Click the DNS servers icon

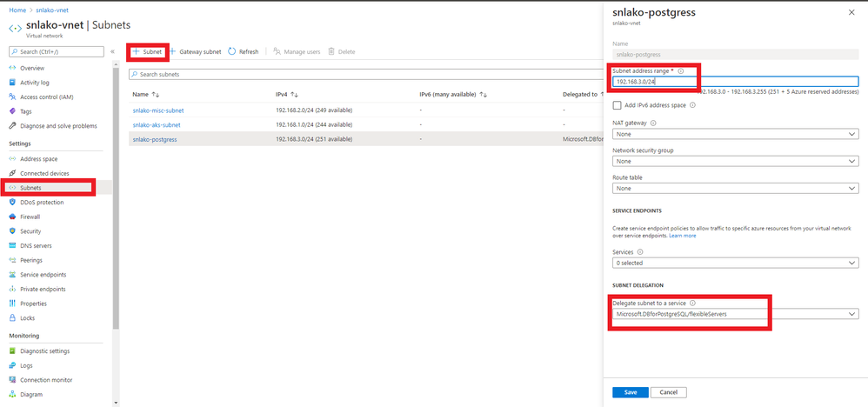tap(12, 246)
